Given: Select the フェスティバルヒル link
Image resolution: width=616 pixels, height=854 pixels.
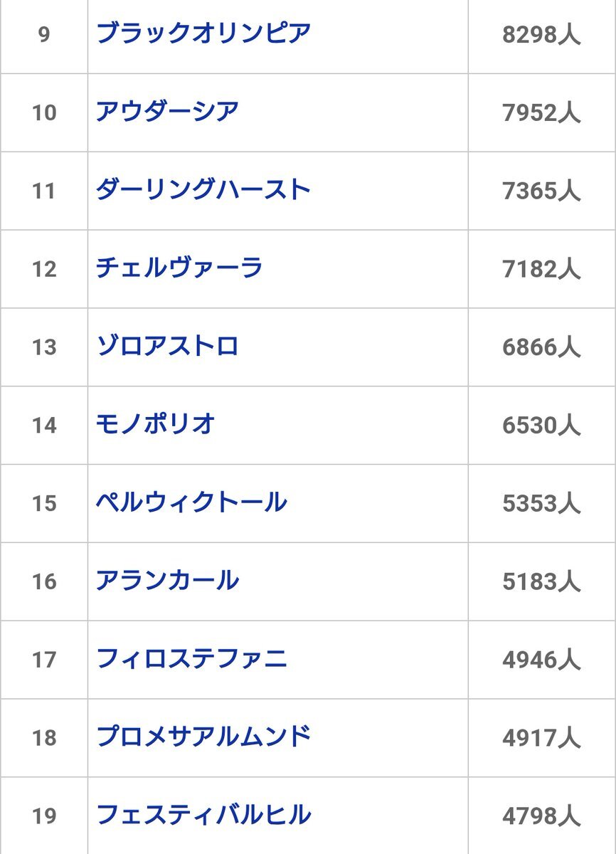Looking at the screenshot, I should [x=203, y=815].
